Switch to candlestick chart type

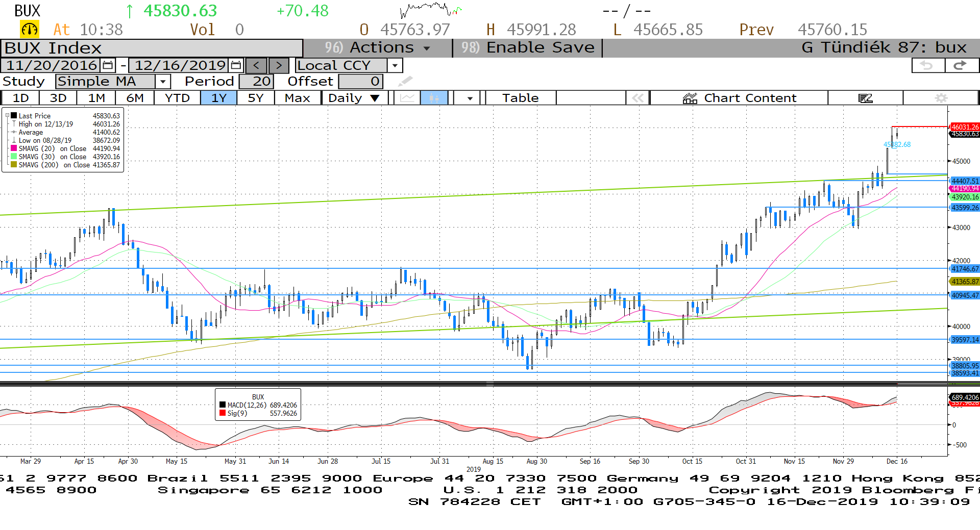[x=434, y=98]
